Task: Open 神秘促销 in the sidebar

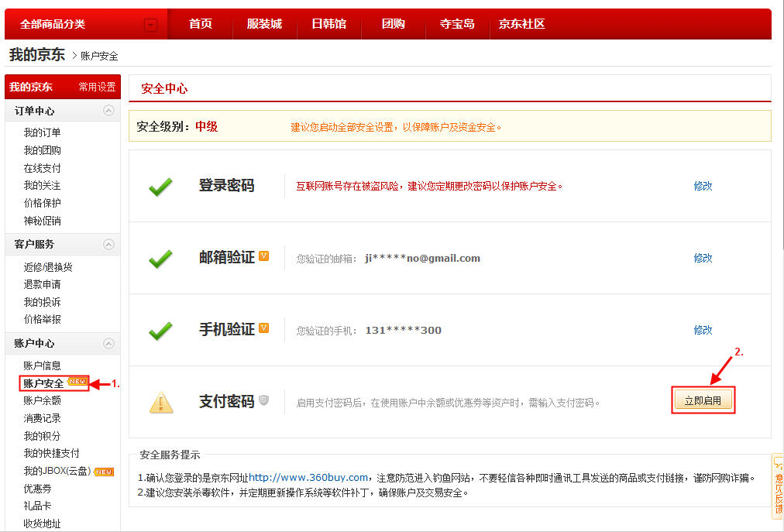Action: click(42, 221)
